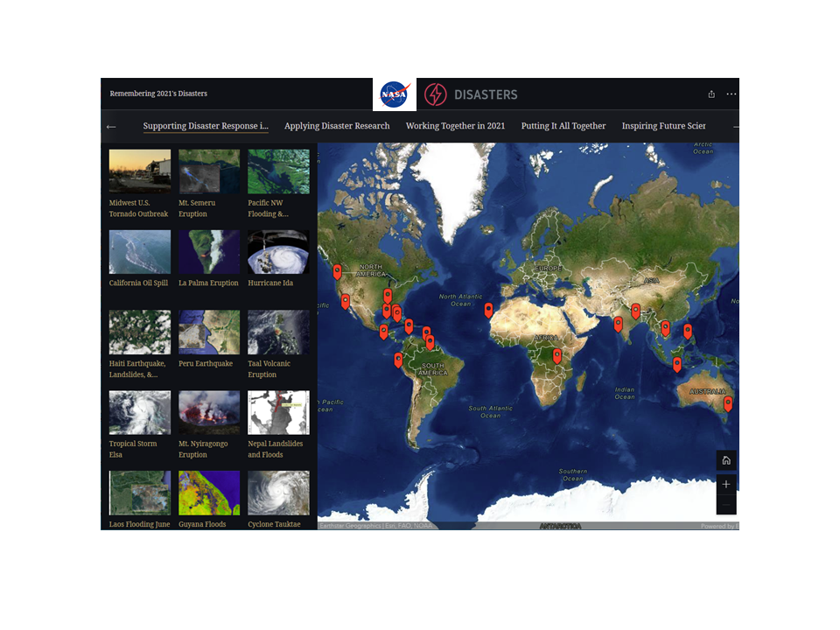Select the Mt. Nyiragongo Eruption image
Image resolution: width=840 pixels, height=630 pixels.
click(208, 413)
